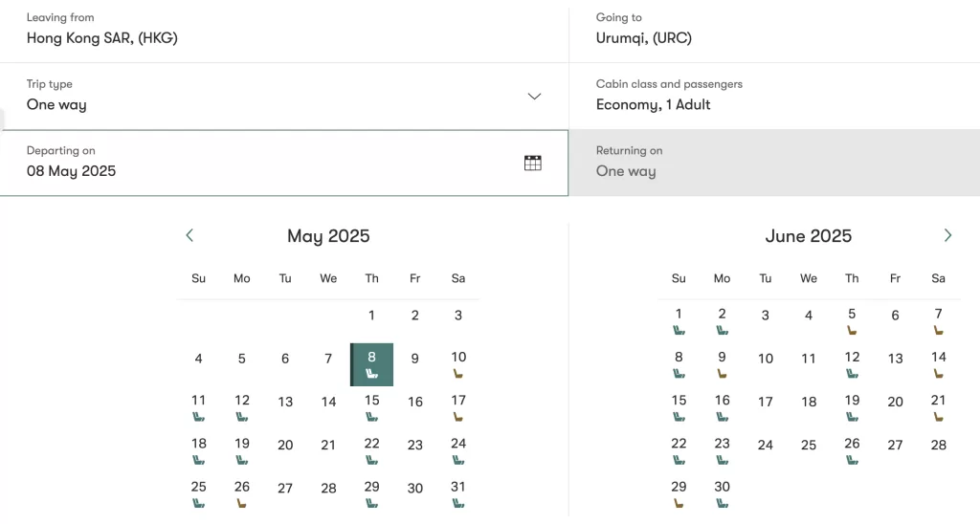Pick June 23 as the date
The image size is (980, 524).
coord(722,451)
